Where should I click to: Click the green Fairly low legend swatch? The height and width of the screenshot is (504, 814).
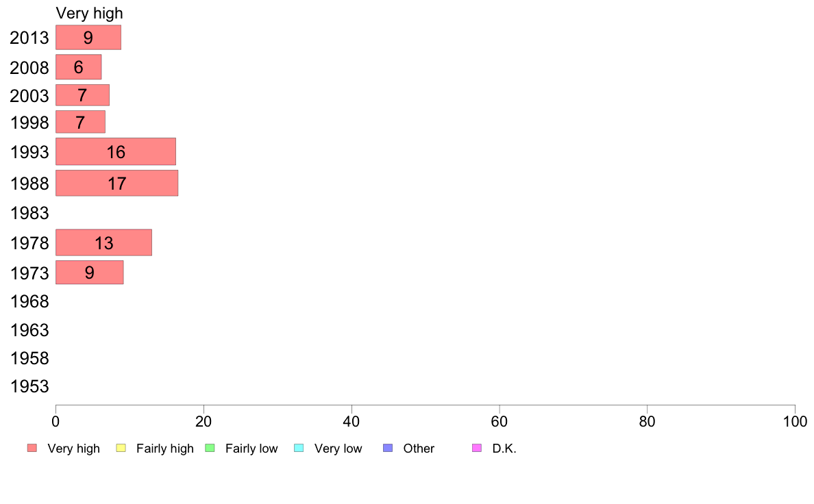pyautogui.click(x=210, y=448)
